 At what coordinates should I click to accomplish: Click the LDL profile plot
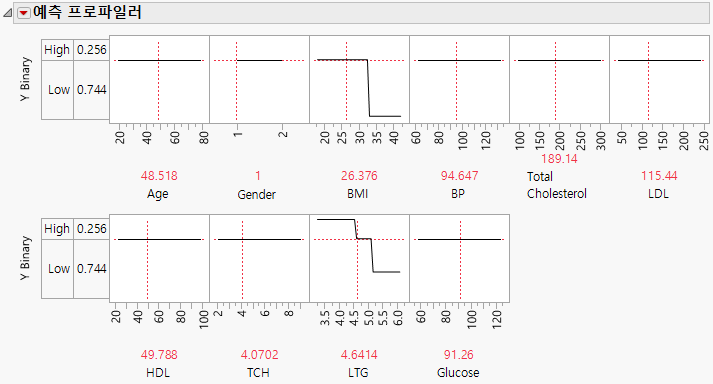pos(659,79)
